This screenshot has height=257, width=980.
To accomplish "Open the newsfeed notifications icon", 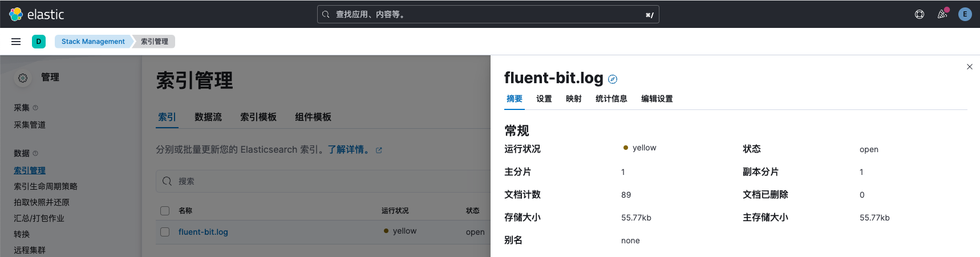I will pos(942,14).
